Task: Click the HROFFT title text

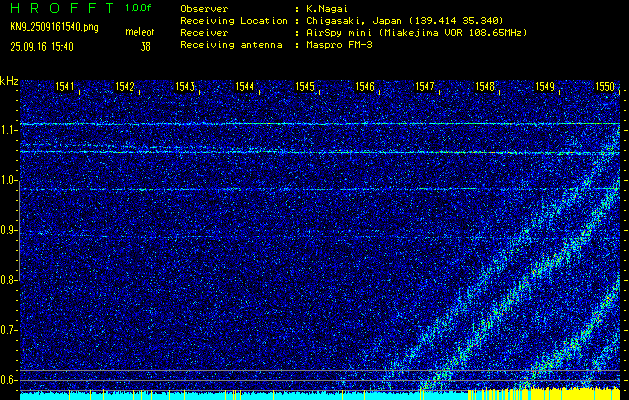Action: pos(62,8)
